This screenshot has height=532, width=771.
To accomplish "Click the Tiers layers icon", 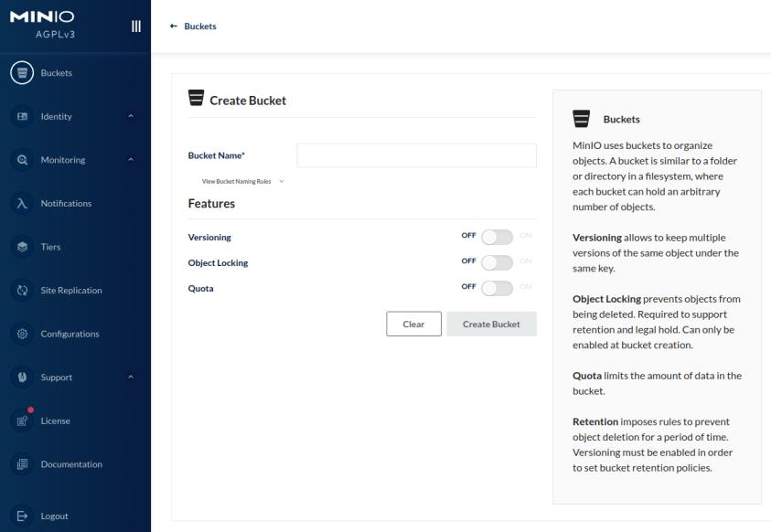I will pyautogui.click(x=22, y=247).
